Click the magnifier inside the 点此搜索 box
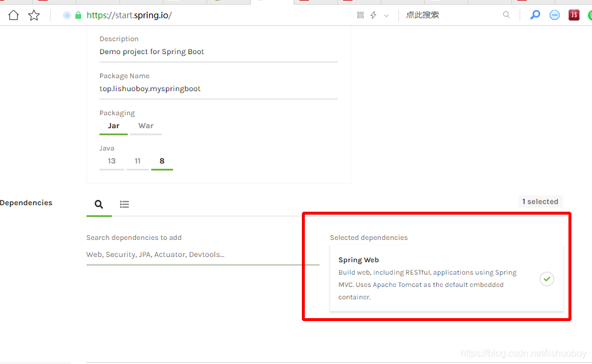Screen dimensions: 592x364 click(x=506, y=15)
